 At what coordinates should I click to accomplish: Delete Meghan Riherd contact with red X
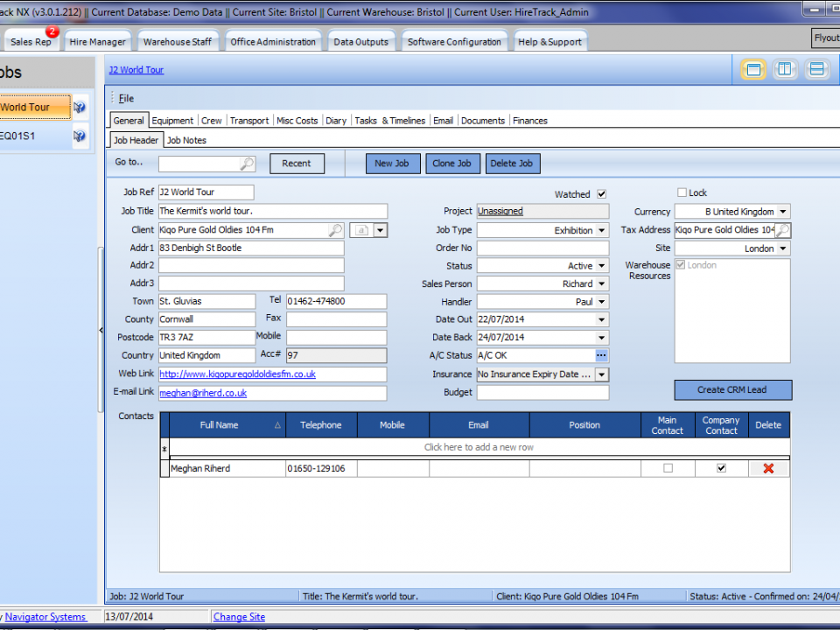768,469
